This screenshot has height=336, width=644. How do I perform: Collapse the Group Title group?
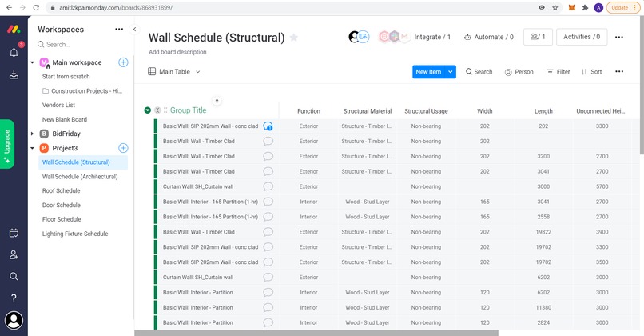coord(148,110)
